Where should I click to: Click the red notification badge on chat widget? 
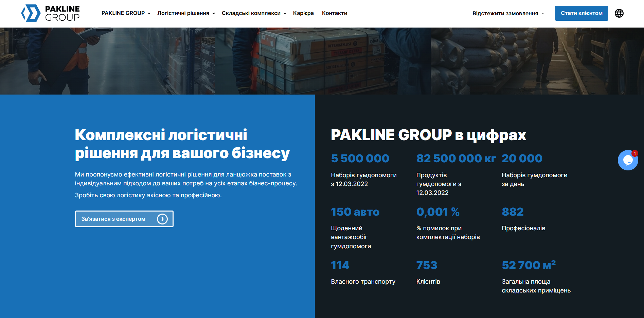click(x=634, y=153)
